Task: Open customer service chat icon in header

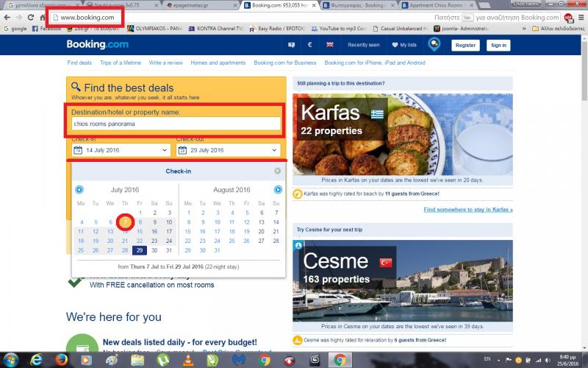Action: pyautogui.click(x=291, y=45)
